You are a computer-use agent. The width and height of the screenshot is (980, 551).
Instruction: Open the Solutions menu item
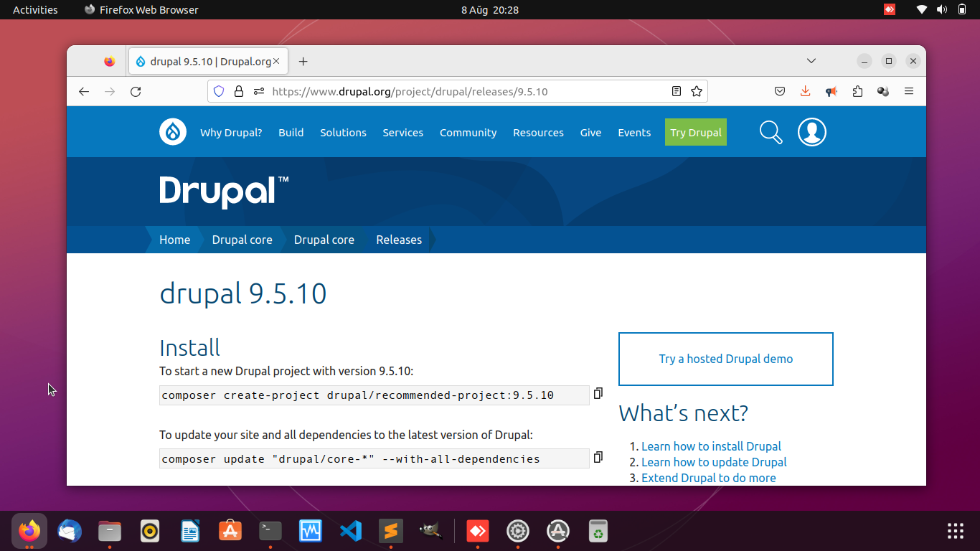[x=343, y=132]
